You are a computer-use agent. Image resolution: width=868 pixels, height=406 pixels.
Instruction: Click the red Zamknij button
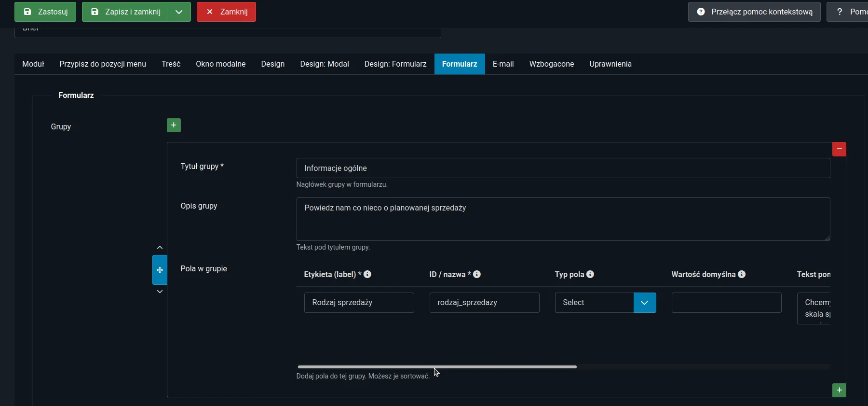226,12
